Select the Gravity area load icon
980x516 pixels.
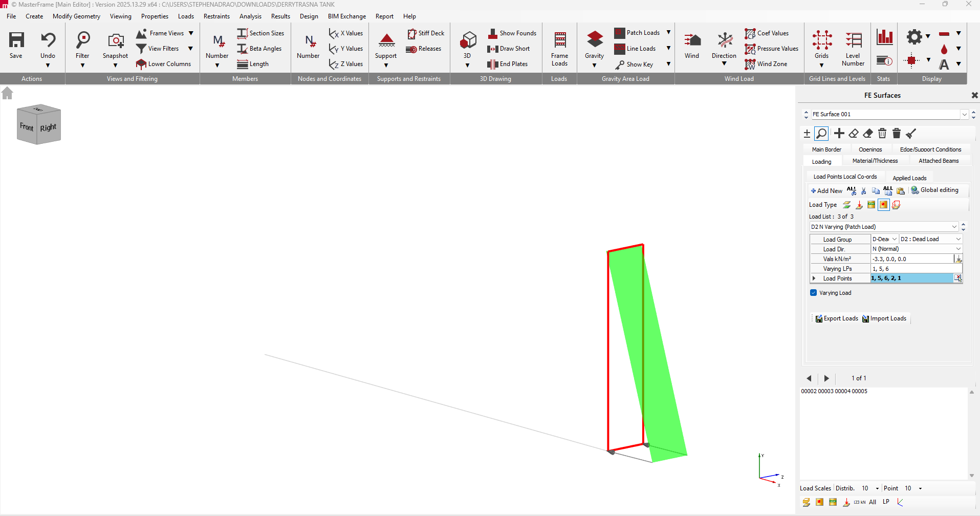594,45
